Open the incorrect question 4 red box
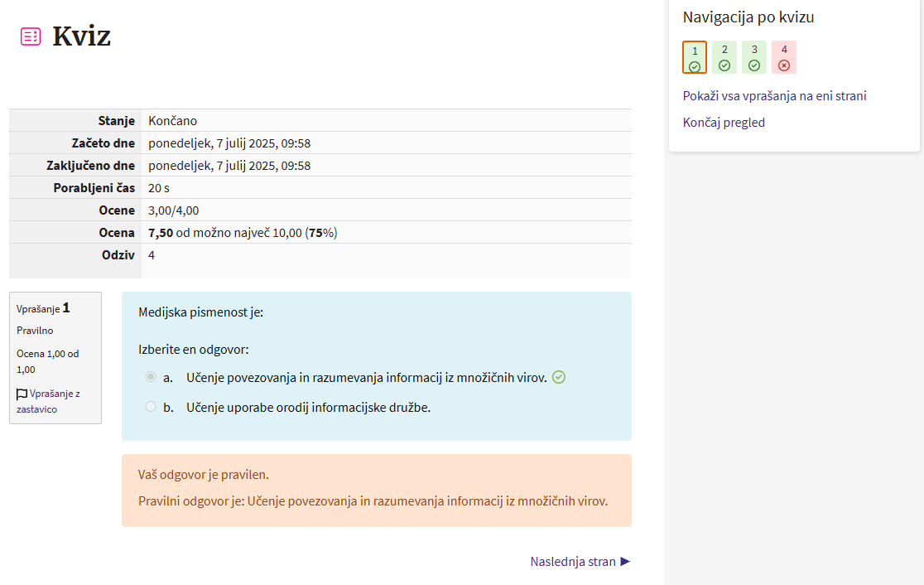 click(x=784, y=57)
